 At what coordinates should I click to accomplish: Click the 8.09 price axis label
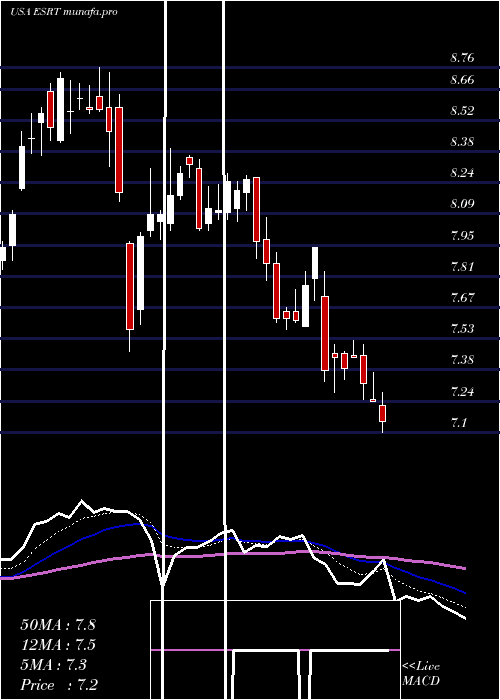pos(462,204)
